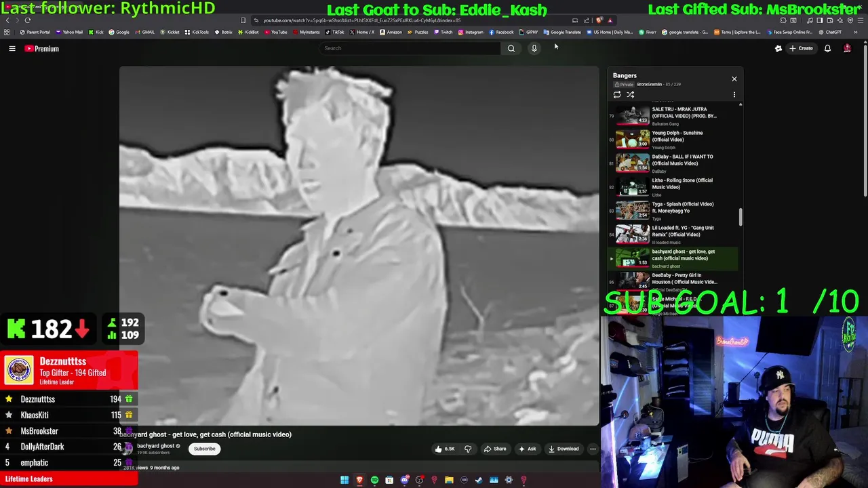Click Lifetime Leaders leaderboard footer

coord(68,479)
